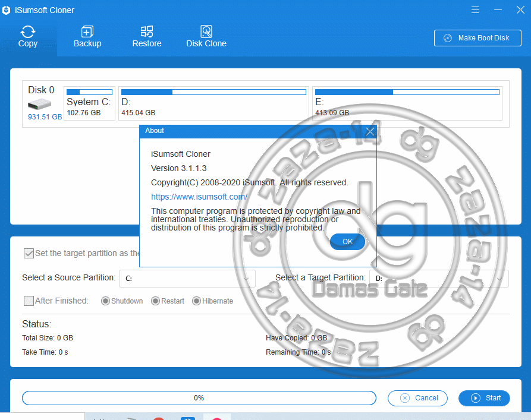Expand the Source Partition dropdown

tap(187, 279)
